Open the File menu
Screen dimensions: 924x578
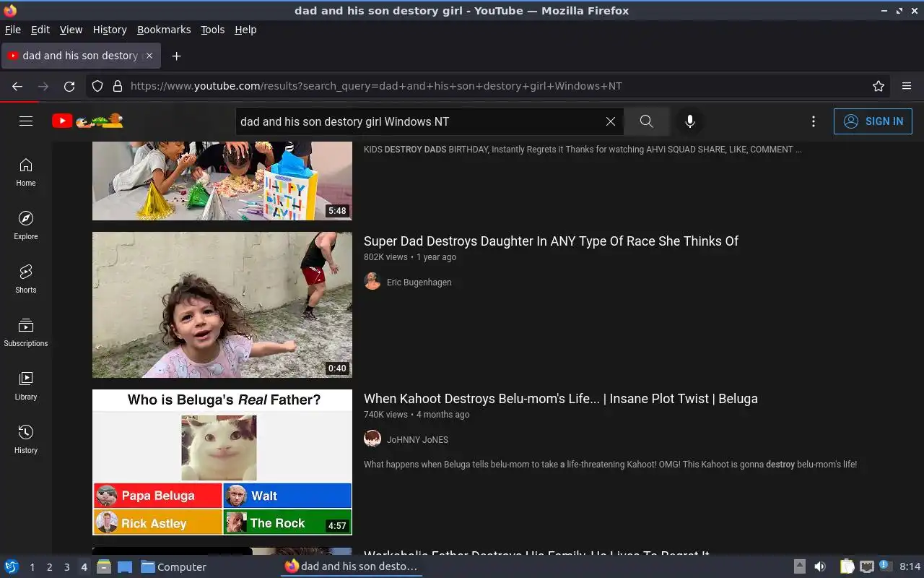tap(13, 30)
